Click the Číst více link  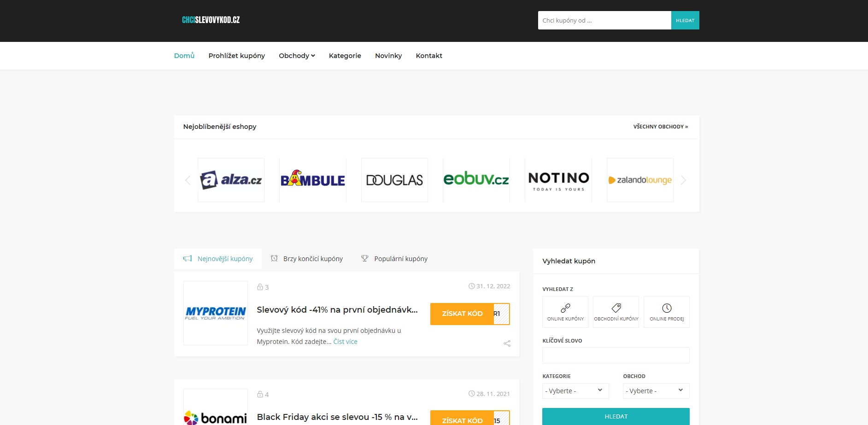(x=346, y=342)
